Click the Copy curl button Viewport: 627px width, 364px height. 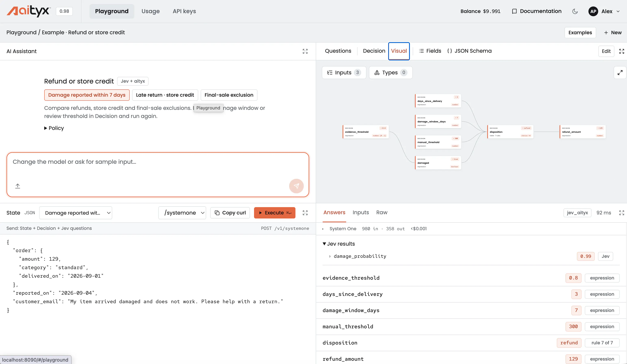[230, 213]
